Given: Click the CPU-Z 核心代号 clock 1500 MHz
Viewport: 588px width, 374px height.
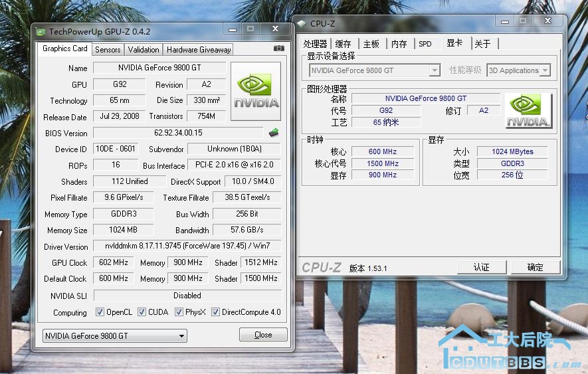Looking at the screenshot, I should [x=383, y=163].
